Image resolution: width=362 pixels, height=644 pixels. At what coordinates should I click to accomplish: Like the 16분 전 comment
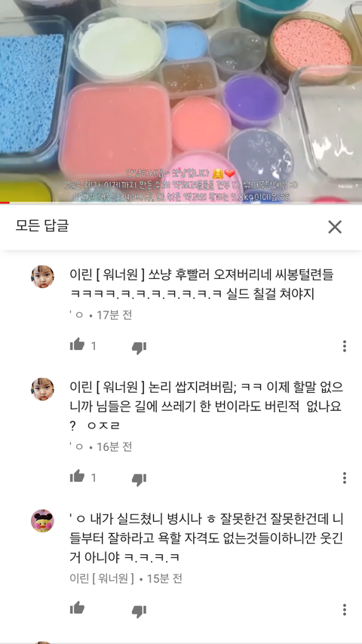point(77,477)
